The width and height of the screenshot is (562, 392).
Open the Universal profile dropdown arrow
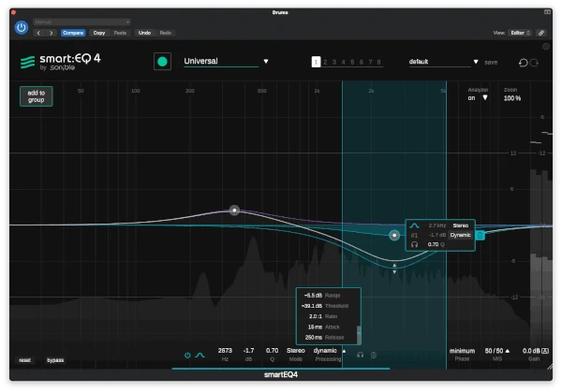tap(266, 61)
